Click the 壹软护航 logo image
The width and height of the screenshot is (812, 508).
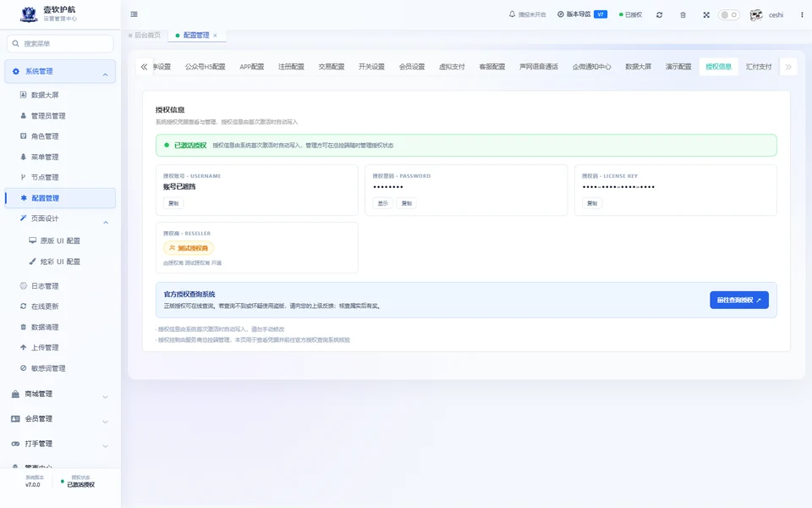tap(29, 14)
